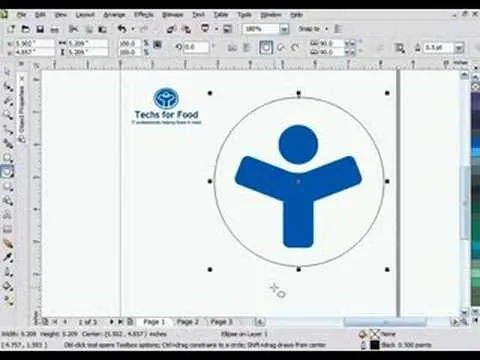Open the outline width dropdown arrow
Image resolution: width=480 pixels, height=360 pixels.
(x=459, y=48)
